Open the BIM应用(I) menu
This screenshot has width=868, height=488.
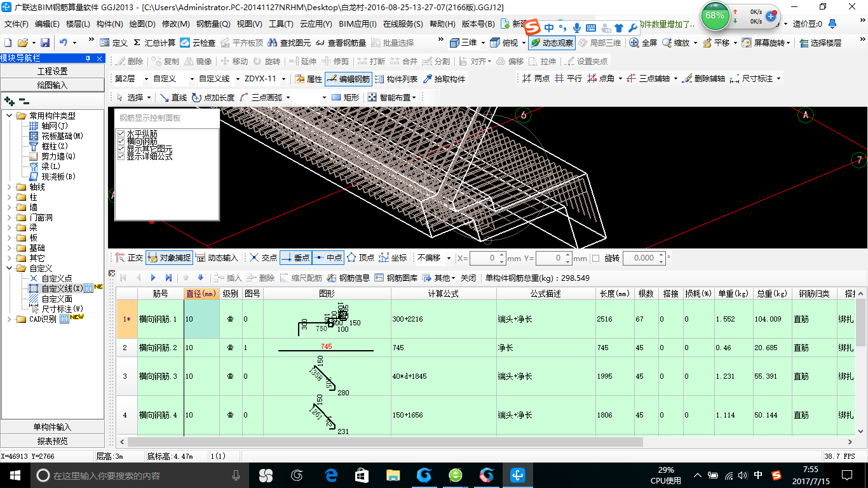pos(358,24)
